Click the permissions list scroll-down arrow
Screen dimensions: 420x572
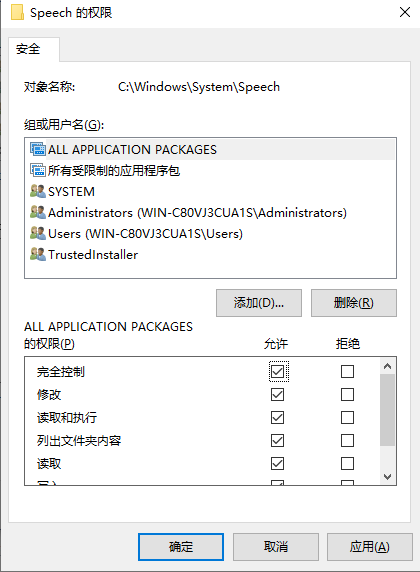click(x=388, y=476)
